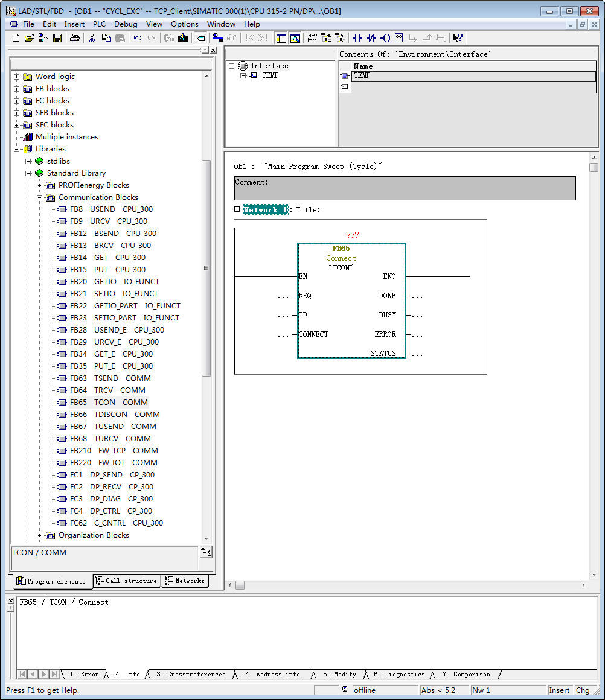
Task: Click the New file toolbar icon
Action: pyautogui.click(x=16, y=38)
